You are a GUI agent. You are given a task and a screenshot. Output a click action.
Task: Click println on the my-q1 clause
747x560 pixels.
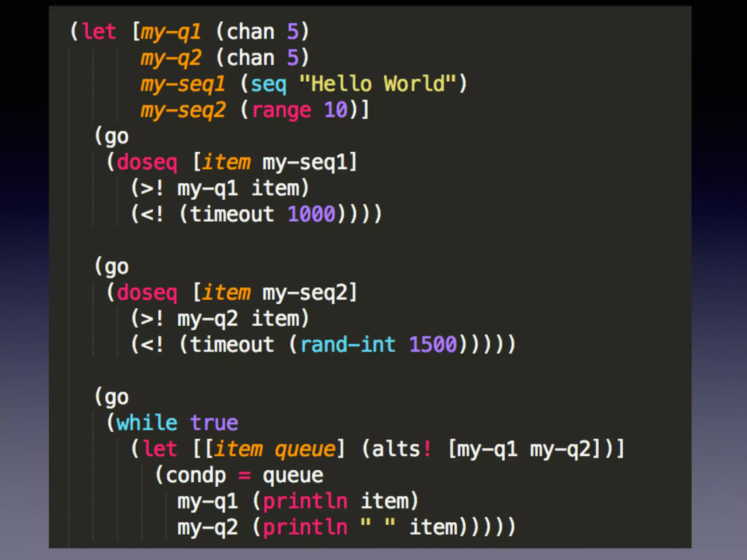[x=305, y=501]
